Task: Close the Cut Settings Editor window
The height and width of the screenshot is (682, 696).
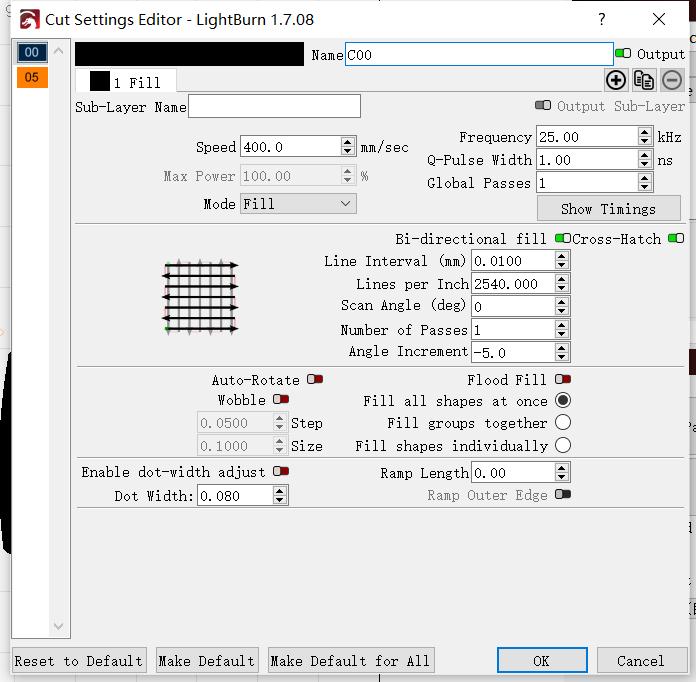Action: pos(659,19)
